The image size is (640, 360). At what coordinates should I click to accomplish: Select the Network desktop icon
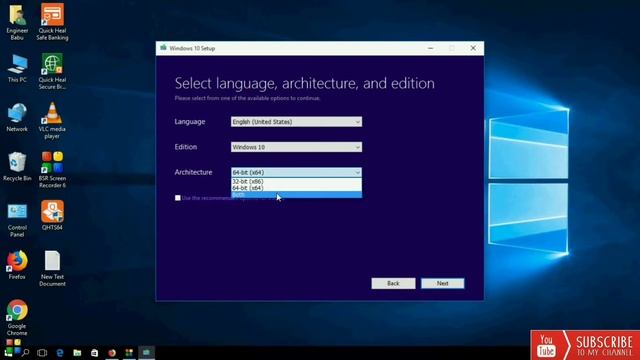(17, 118)
